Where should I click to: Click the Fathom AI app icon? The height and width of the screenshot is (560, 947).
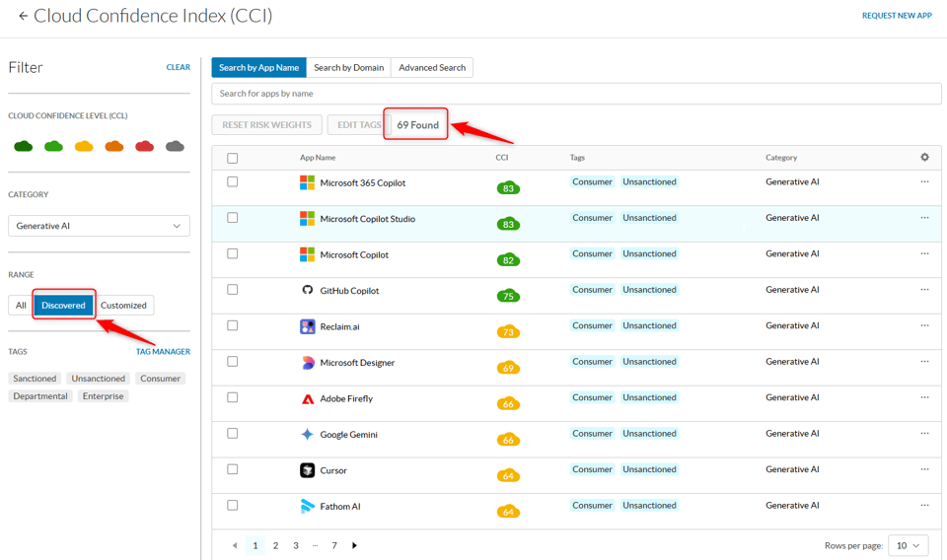pyautogui.click(x=307, y=506)
